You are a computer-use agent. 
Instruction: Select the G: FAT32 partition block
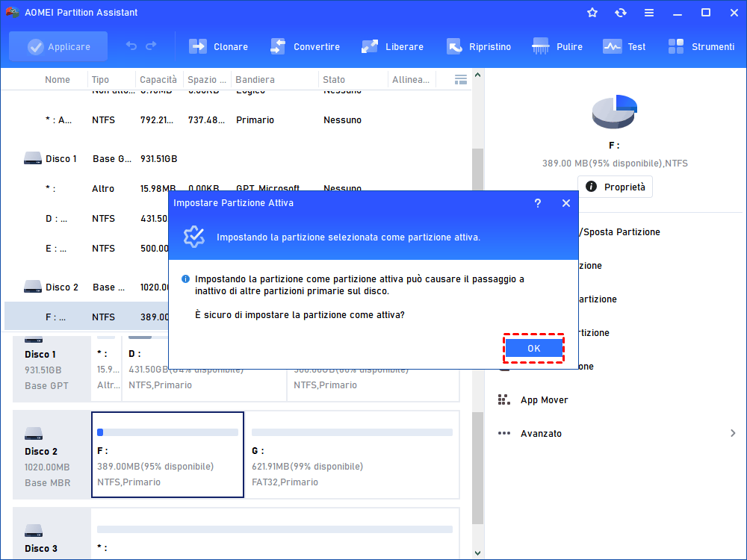coord(352,455)
